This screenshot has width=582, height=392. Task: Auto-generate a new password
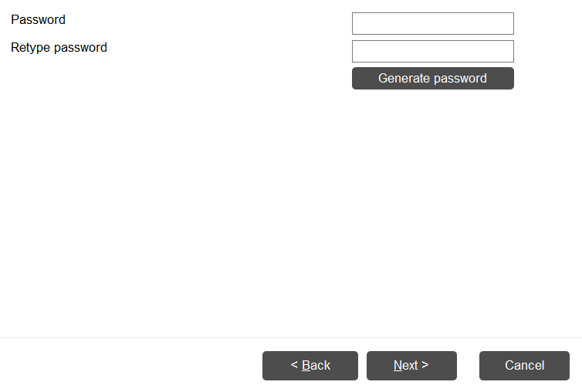pos(432,78)
